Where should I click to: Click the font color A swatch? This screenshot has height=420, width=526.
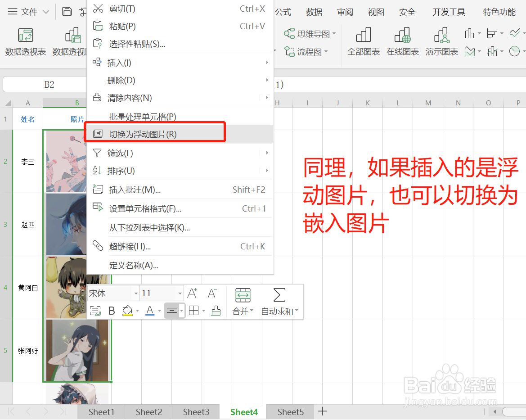[x=150, y=311]
